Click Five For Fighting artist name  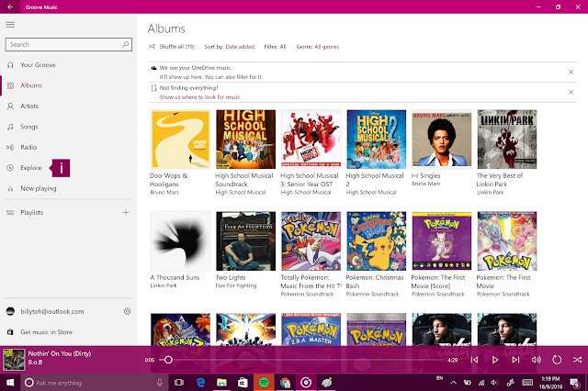(x=236, y=285)
